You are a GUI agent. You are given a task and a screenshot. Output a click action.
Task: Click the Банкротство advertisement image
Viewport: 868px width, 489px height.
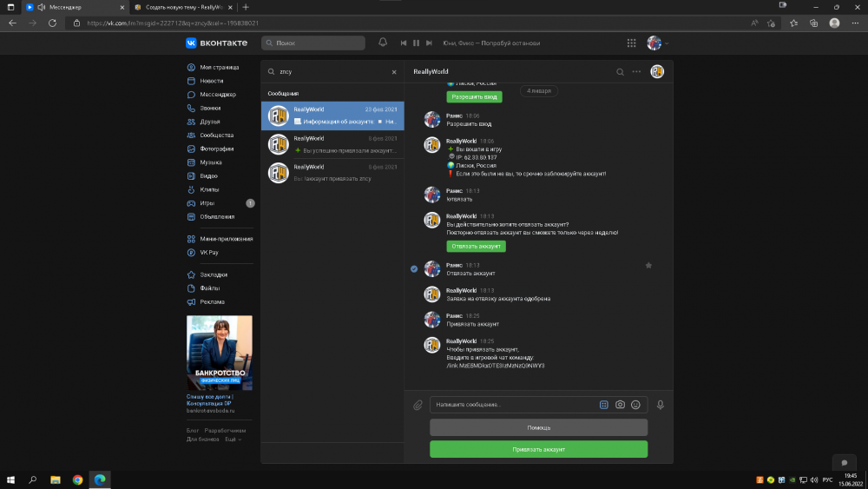coord(220,353)
